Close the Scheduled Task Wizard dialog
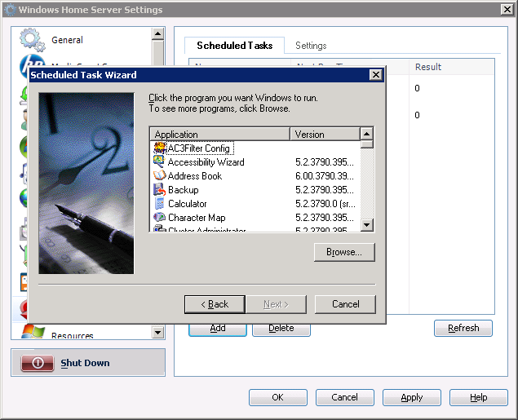Image resolution: width=518 pixels, height=420 pixels. click(376, 75)
